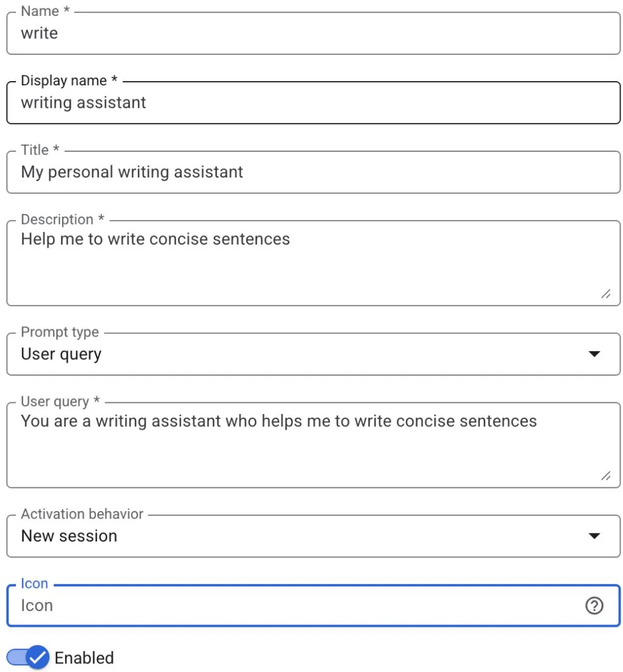Click the blue "Icon" floating label
Screen dimensions: 623x672
click(x=34, y=584)
